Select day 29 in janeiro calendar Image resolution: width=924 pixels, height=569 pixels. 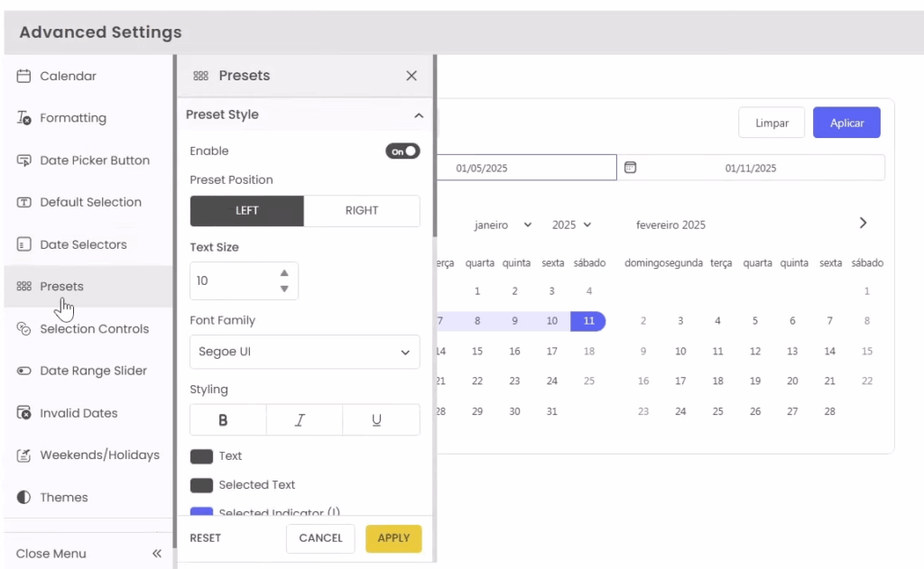[477, 411]
